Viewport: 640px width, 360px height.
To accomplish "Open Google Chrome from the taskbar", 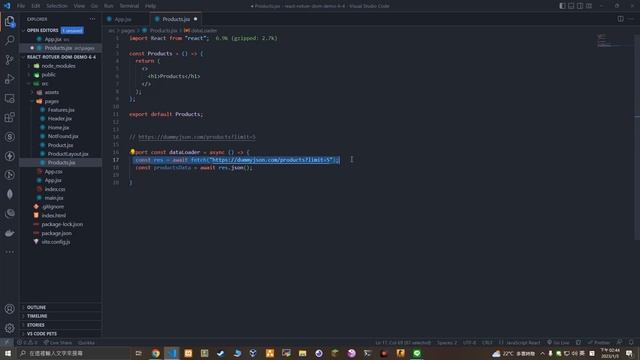I will (x=156, y=353).
